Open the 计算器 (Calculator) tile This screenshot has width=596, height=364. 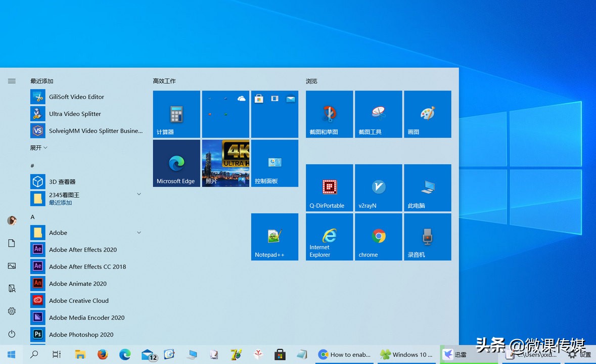point(176,114)
